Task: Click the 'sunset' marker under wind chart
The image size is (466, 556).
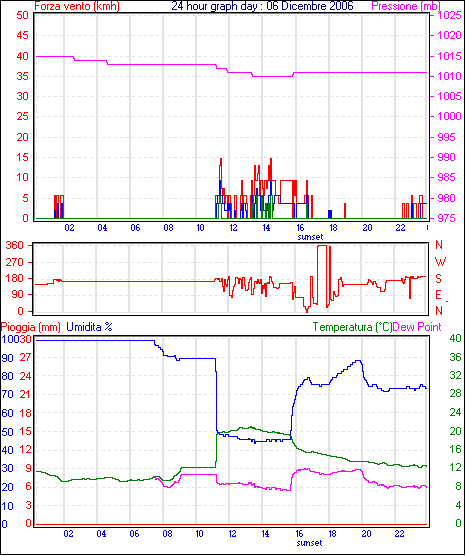Action: pyautogui.click(x=310, y=237)
